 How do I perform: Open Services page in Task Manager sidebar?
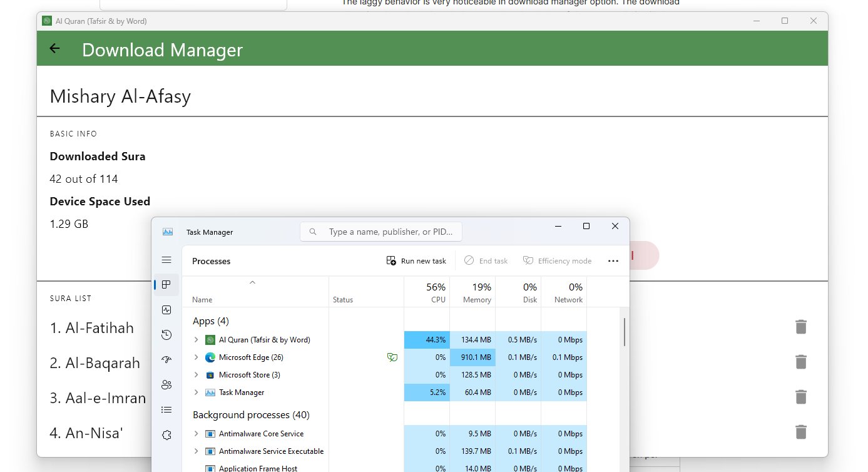coord(166,435)
